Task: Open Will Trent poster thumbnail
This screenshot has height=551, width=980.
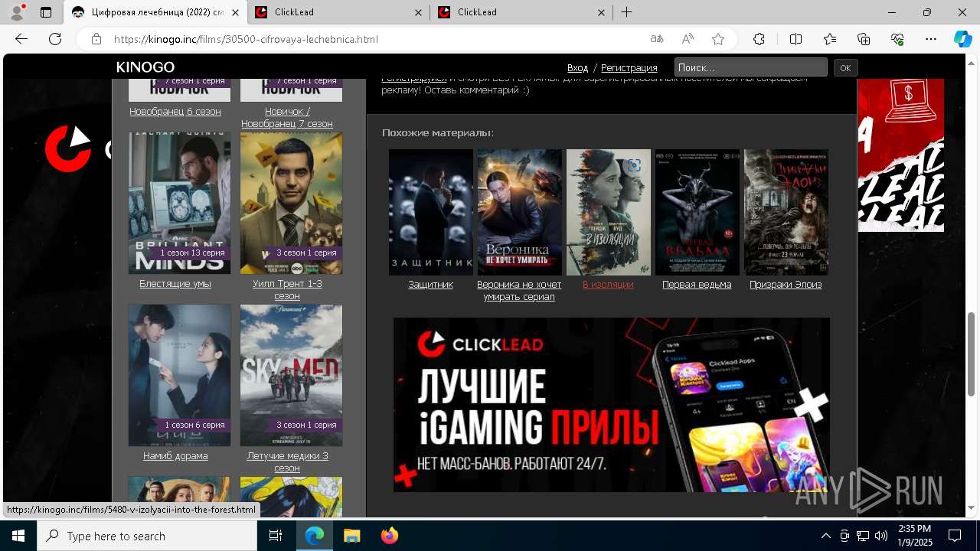Action: (291, 203)
